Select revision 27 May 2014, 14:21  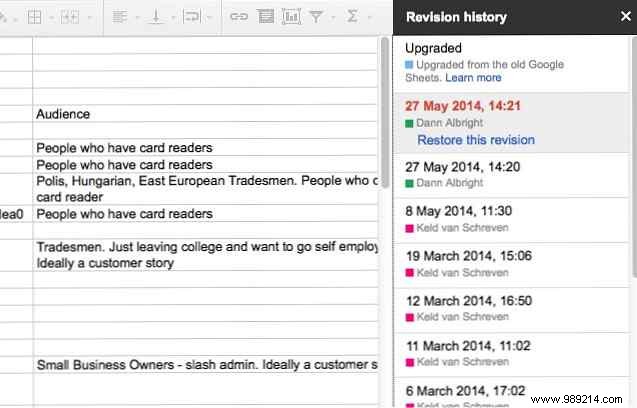[x=511, y=123]
